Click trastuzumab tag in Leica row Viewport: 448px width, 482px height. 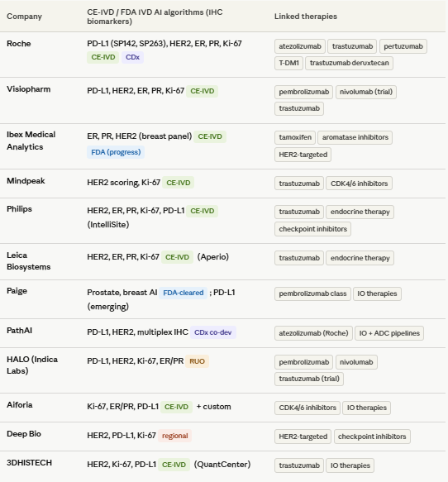click(299, 258)
